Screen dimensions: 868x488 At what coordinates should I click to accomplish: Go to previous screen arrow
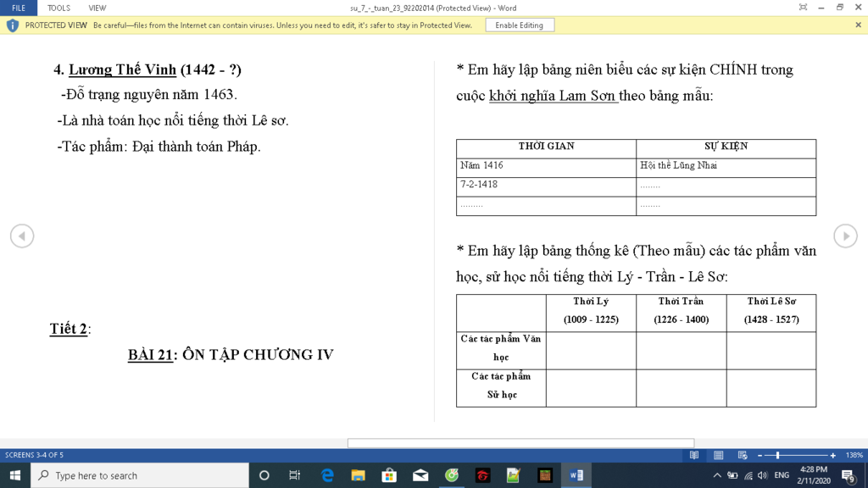[x=22, y=236]
